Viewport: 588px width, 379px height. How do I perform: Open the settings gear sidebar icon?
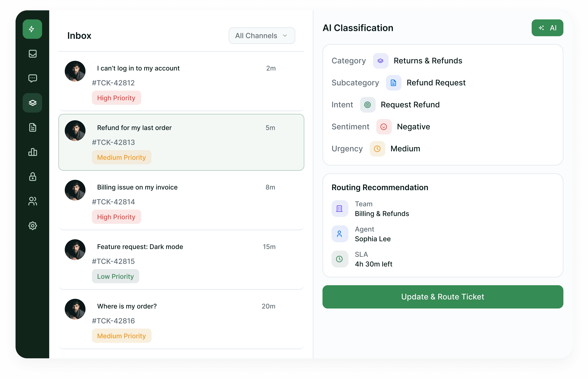tap(33, 226)
